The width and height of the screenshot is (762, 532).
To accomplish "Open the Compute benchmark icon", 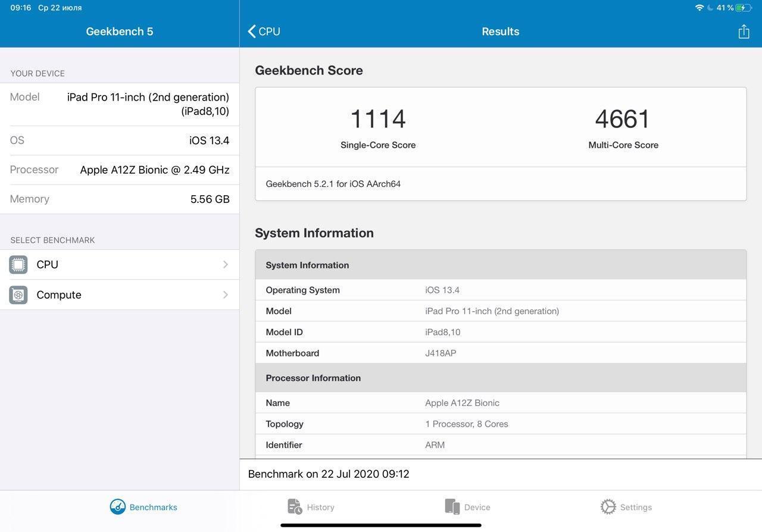I will click(18, 295).
